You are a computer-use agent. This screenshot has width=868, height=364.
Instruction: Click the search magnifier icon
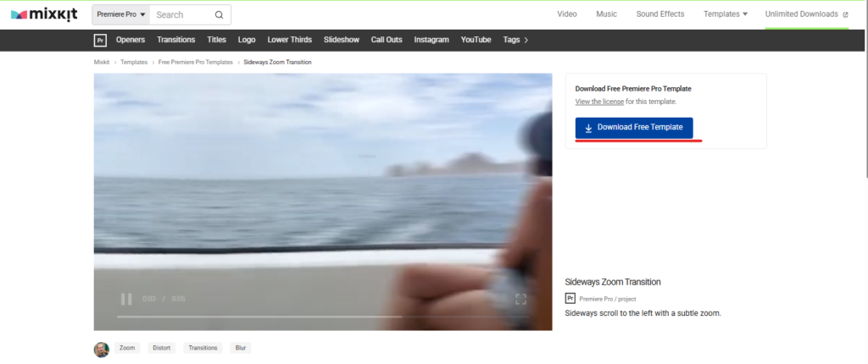click(220, 14)
